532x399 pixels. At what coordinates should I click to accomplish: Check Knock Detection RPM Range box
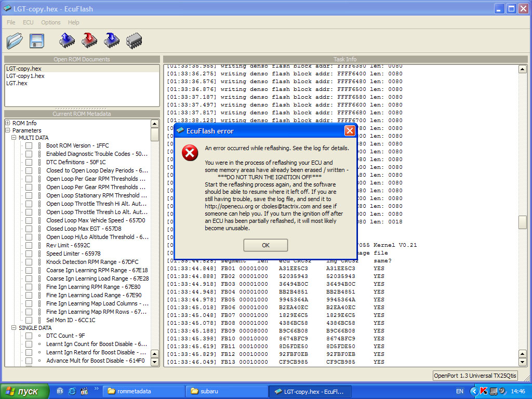(x=29, y=262)
